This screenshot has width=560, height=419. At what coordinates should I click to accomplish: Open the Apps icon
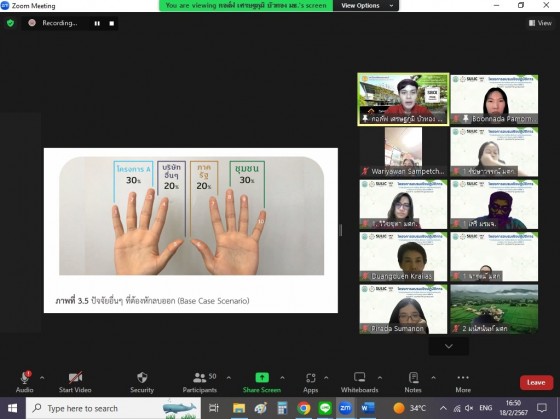[310, 378]
